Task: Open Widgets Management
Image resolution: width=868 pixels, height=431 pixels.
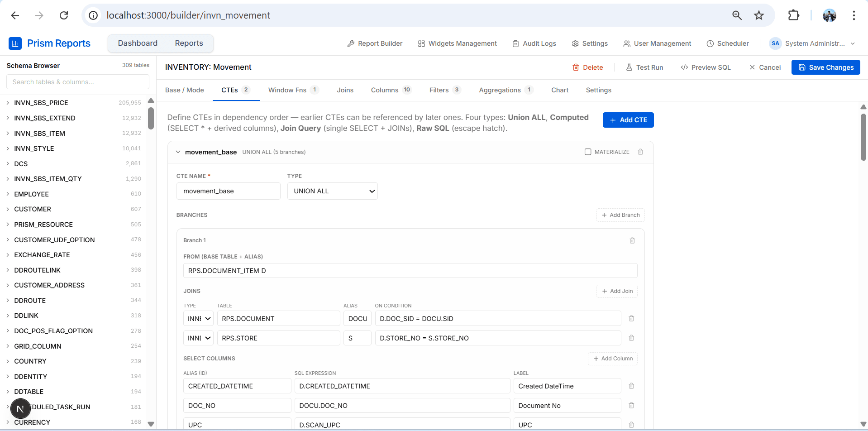Action: click(457, 43)
